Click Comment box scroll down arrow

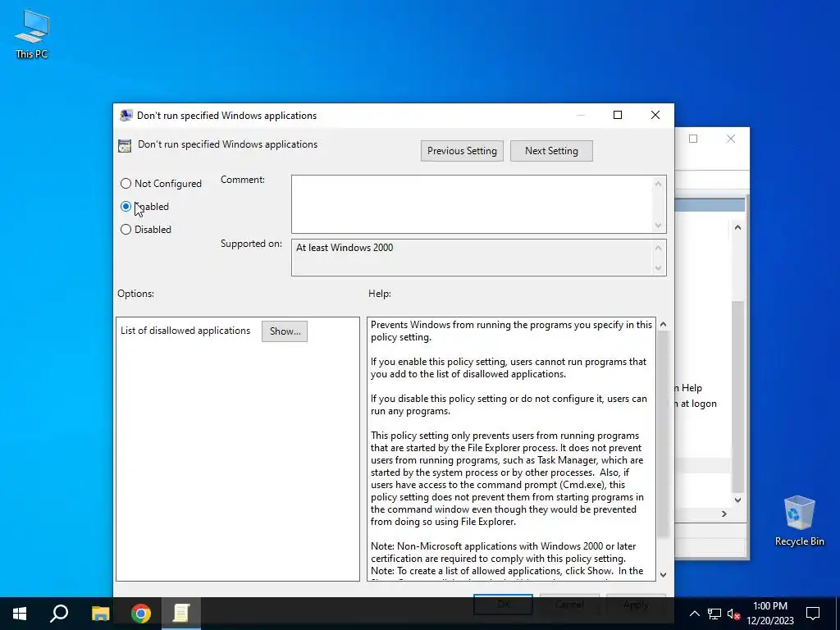pyautogui.click(x=659, y=226)
